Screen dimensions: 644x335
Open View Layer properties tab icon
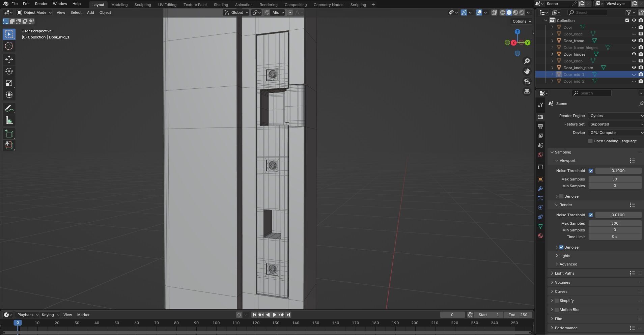pos(540,136)
